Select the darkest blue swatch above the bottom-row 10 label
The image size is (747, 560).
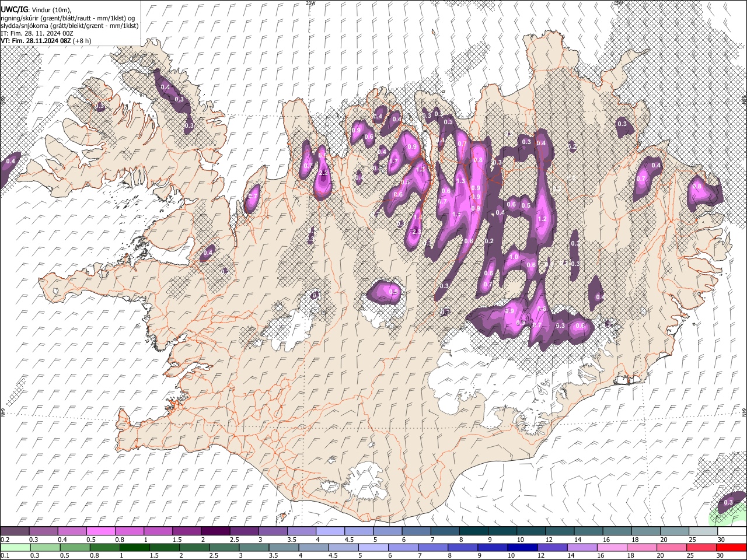522,547
